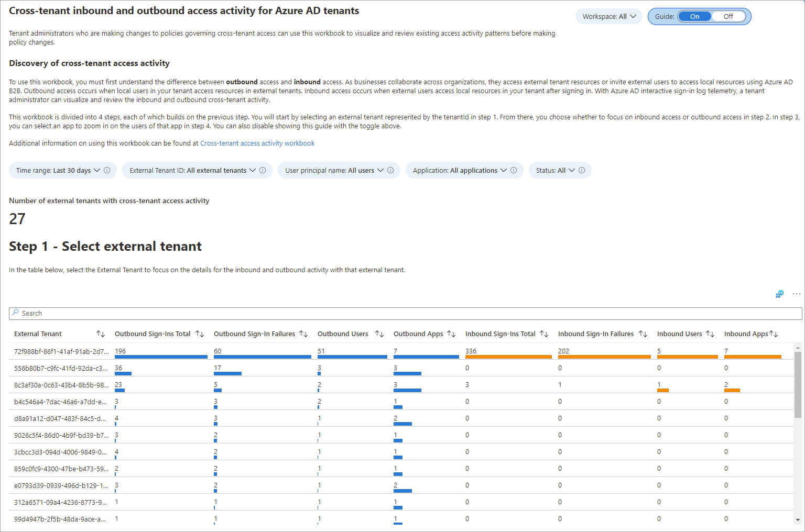Click Inbound Sign-Ins Total value 336
The image size is (805, 532).
[x=471, y=351]
